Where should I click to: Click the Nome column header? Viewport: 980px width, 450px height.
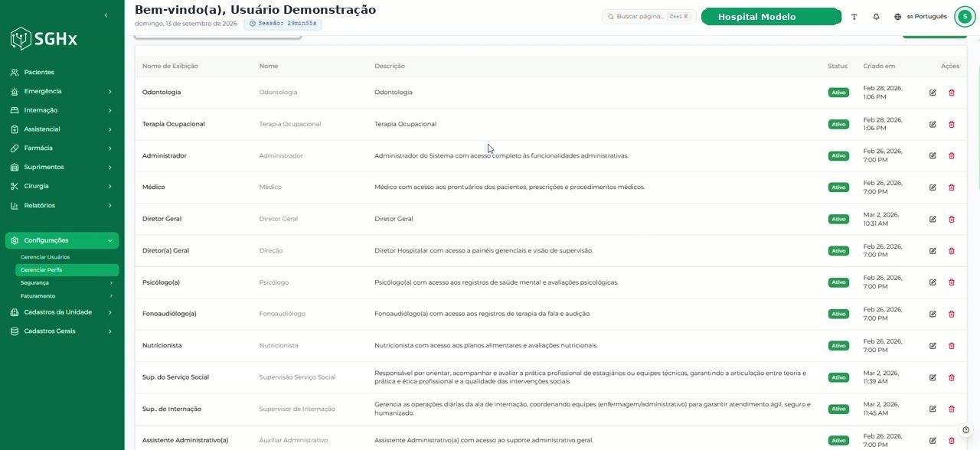tap(269, 67)
